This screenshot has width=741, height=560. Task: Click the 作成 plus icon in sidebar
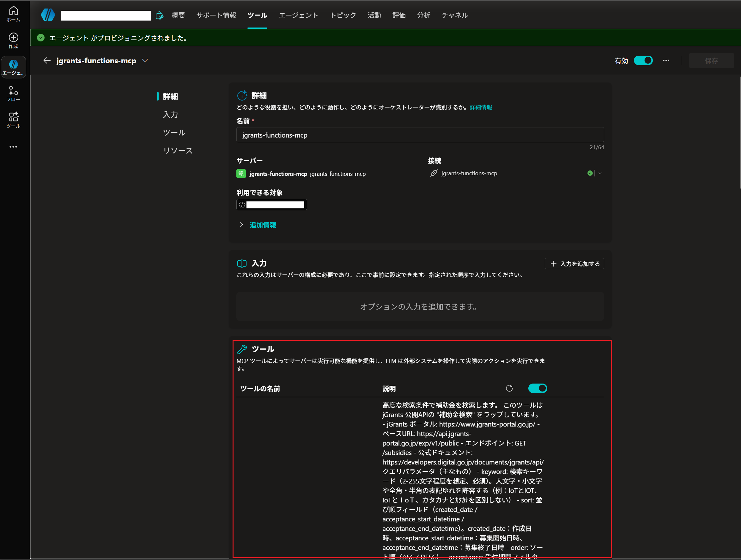pos(13,40)
